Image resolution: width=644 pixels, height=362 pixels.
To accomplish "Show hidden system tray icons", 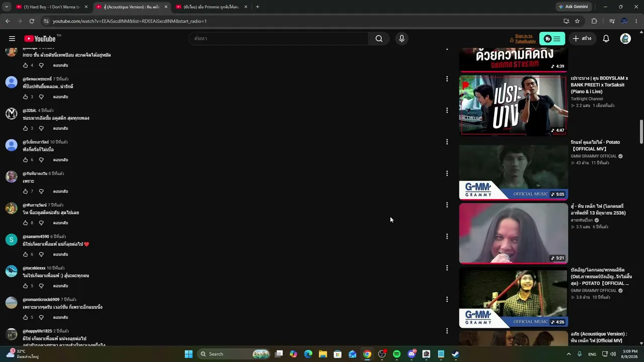I will coord(569,354).
